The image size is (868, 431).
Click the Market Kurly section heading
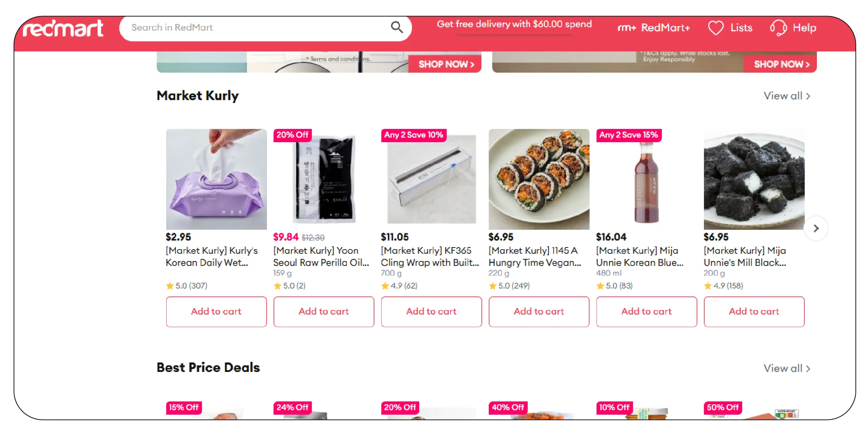(x=197, y=96)
